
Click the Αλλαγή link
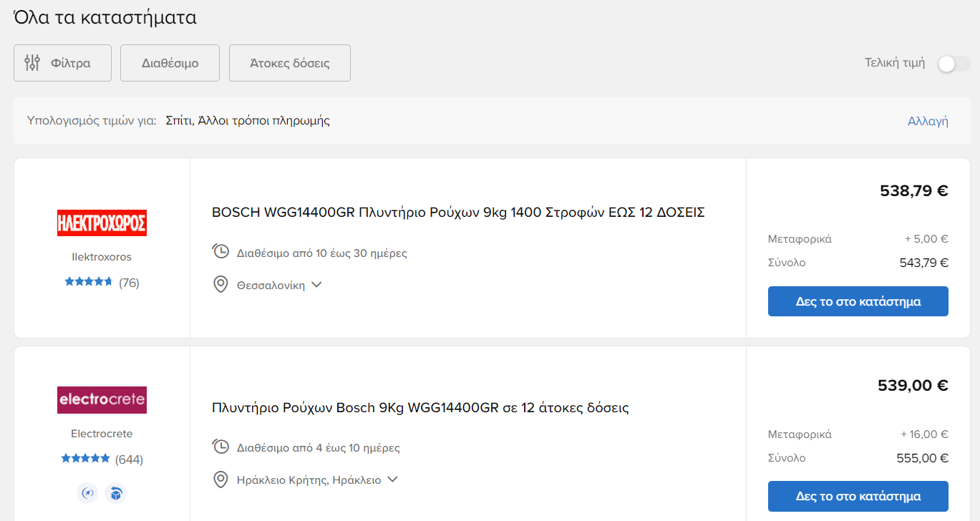point(928,121)
